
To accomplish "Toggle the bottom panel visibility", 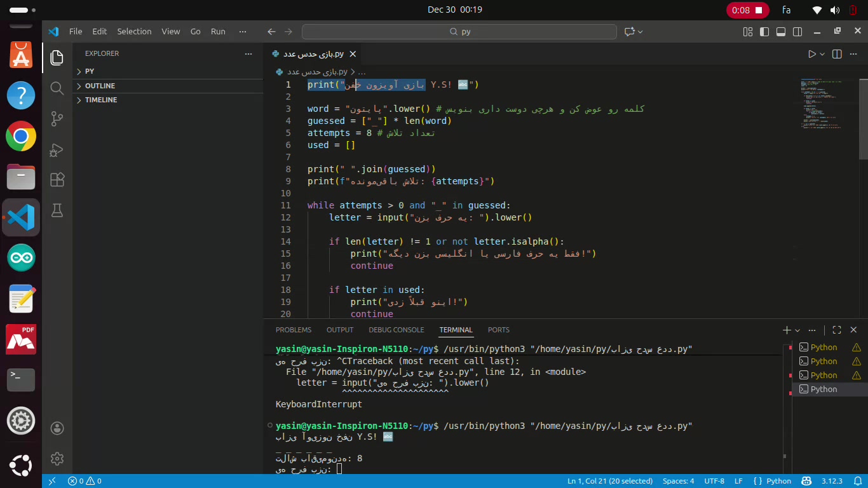I will [781, 32].
